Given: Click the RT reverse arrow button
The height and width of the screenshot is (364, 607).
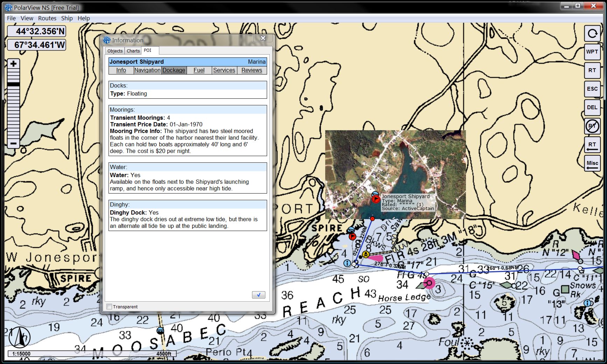Looking at the screenshot, I should (x=592, y=145).
